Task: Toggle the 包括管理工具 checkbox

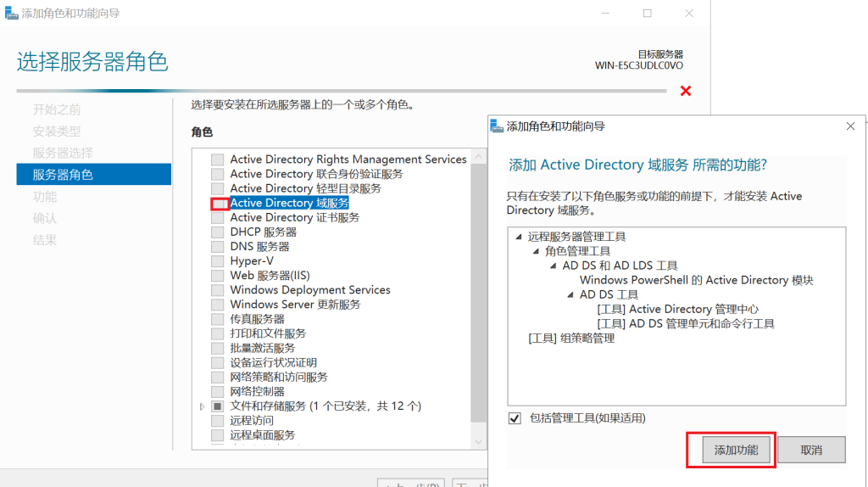Action: (x=515, y=418)
